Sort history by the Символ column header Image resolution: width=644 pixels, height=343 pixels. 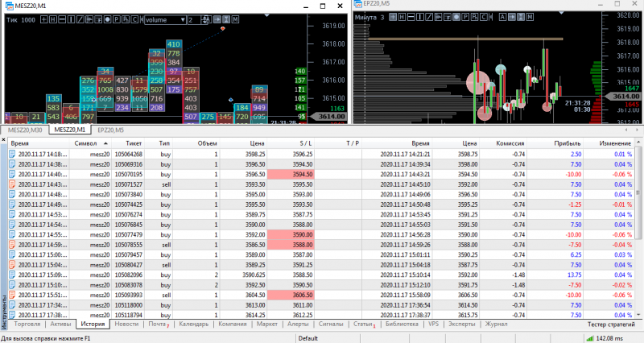[x=91, y=143]
